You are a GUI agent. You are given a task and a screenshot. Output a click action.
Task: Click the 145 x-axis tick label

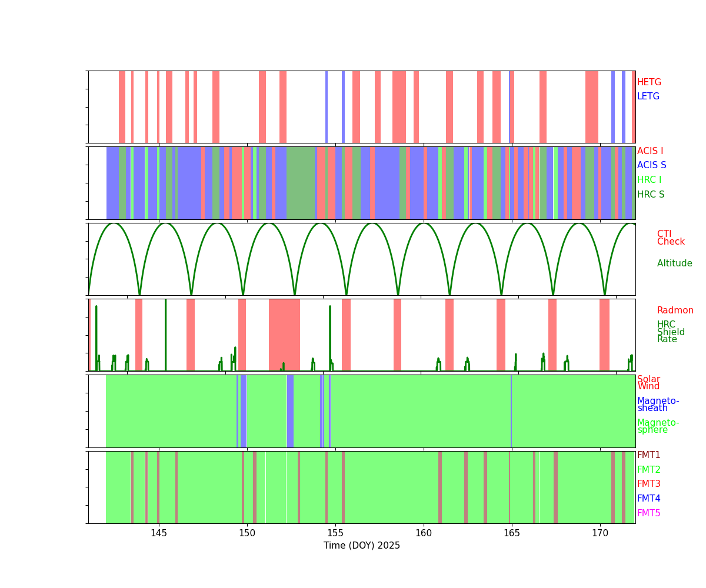click(x=159, y=533)
